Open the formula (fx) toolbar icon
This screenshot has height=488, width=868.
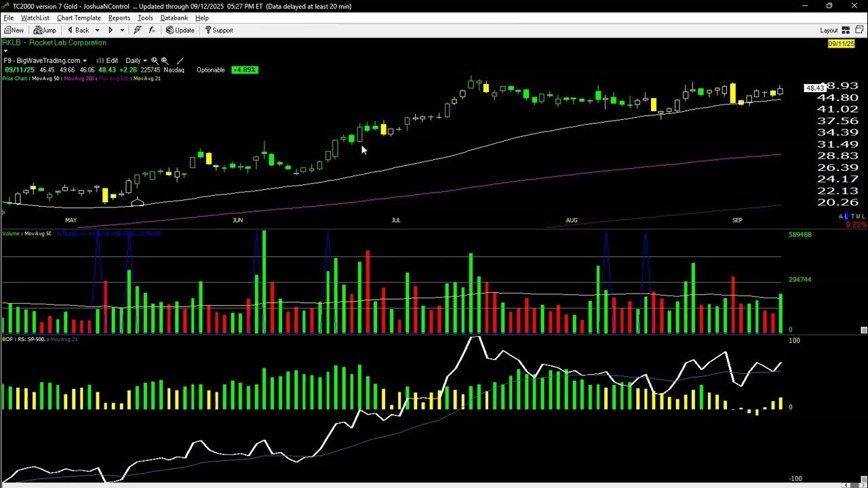[x=152, y=30]
